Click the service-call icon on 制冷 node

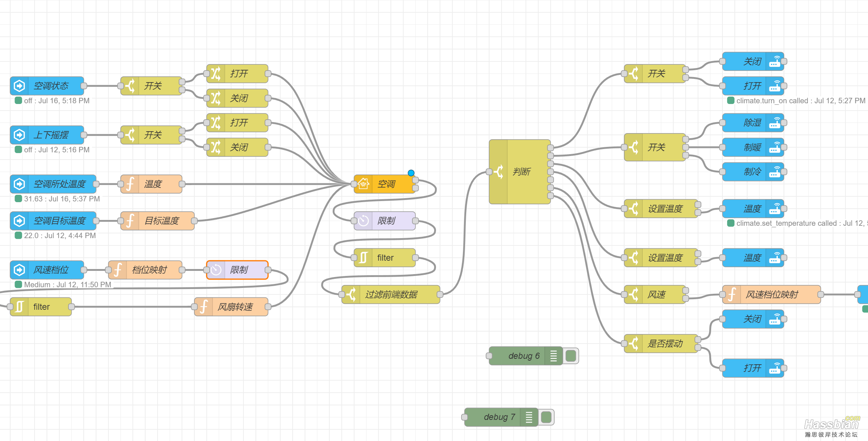click(775, 172)
